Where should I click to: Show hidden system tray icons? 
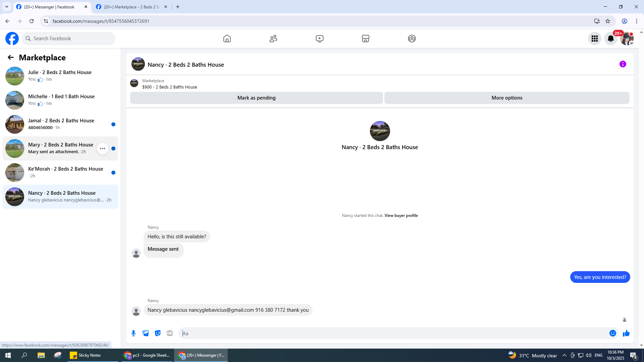tap(565, 355)
